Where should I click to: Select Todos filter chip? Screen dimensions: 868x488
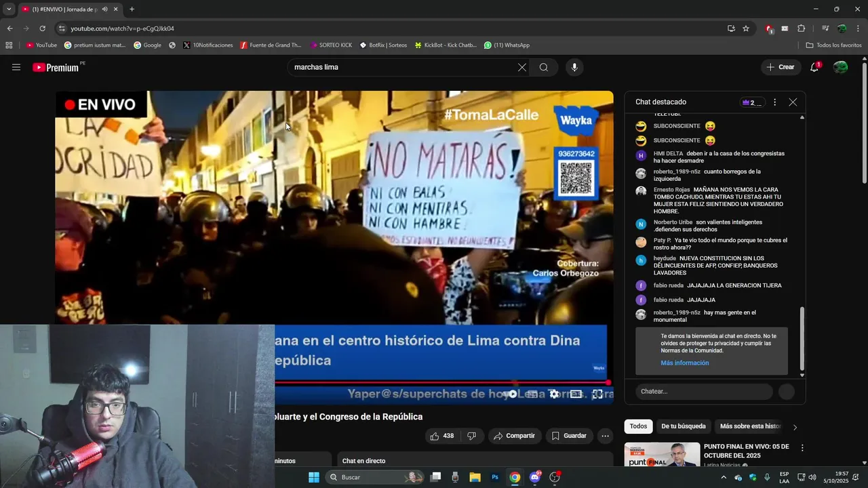[x=638, y=426]
